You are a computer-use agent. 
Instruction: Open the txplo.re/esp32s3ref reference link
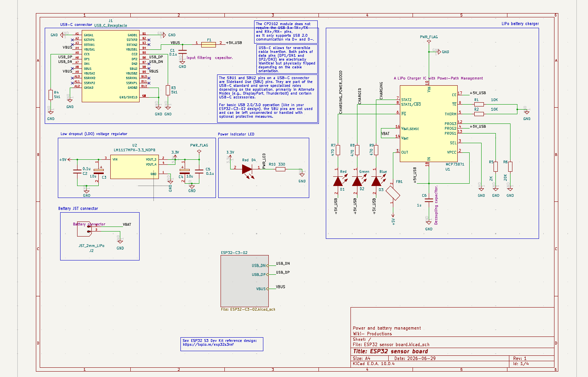coord(208,345)
